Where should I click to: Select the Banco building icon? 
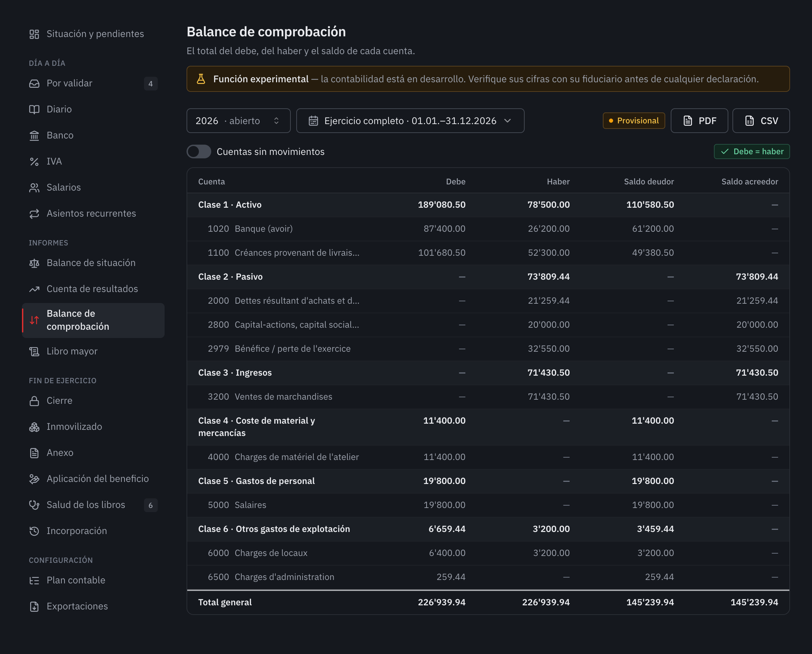pyautogui.click(x=34, y=136)
